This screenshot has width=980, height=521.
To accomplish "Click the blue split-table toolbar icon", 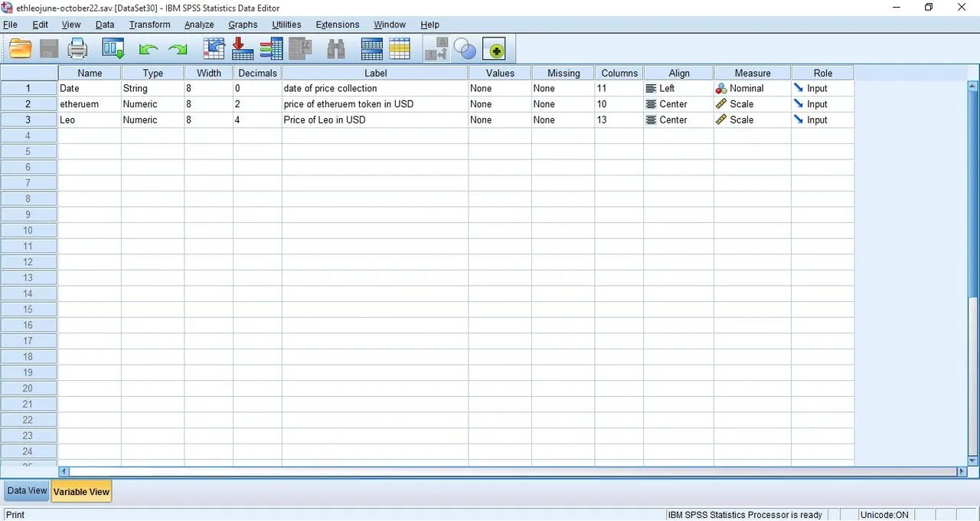I will point(372,50).
